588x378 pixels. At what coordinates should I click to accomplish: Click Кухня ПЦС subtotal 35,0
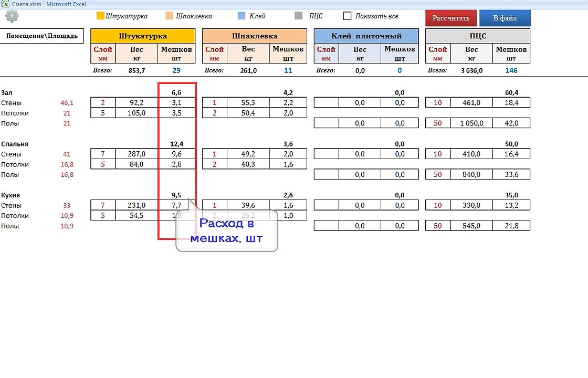(x=511, y=195)
